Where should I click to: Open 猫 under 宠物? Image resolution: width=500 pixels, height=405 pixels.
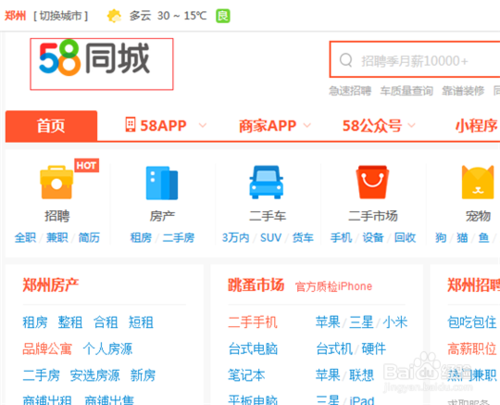462,238
